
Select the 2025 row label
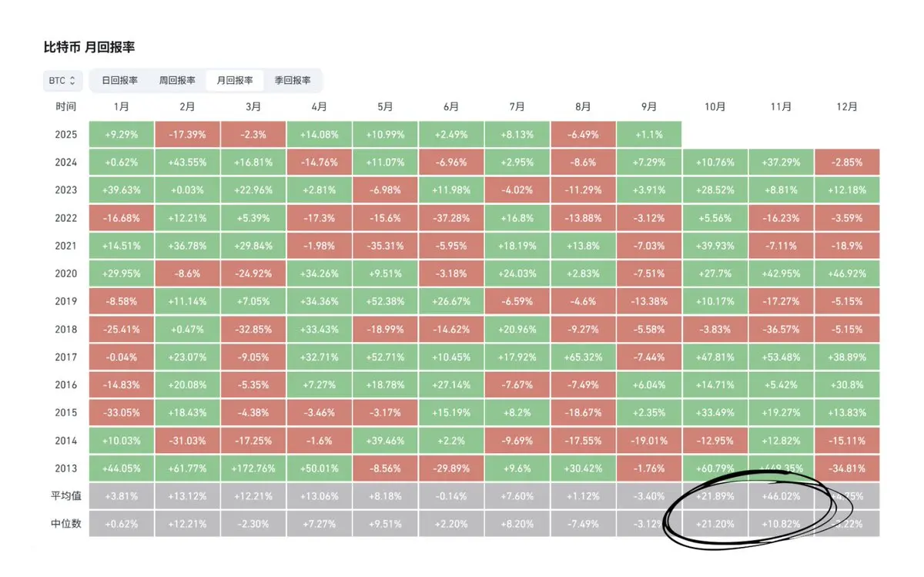(66, 134)
